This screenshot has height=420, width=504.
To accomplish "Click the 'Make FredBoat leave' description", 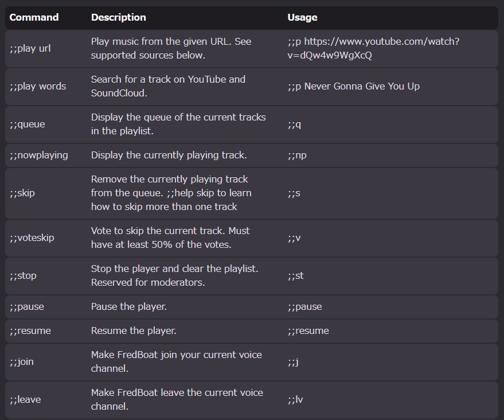I will point(177,399).
